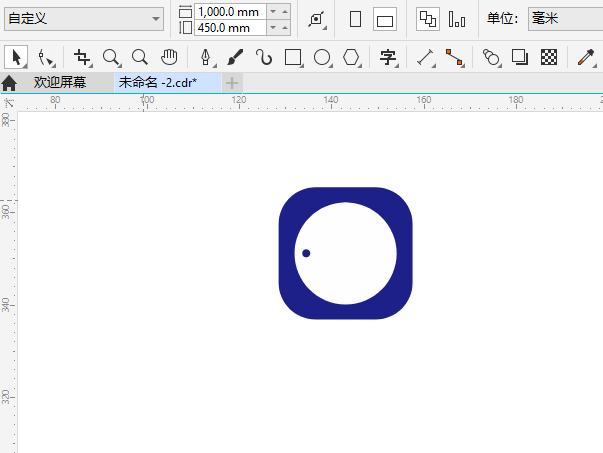Image resolution: width=603 pixels, height=453 pixels.
Task: Toggle portrait page orientation
Action: click(355, 19)
